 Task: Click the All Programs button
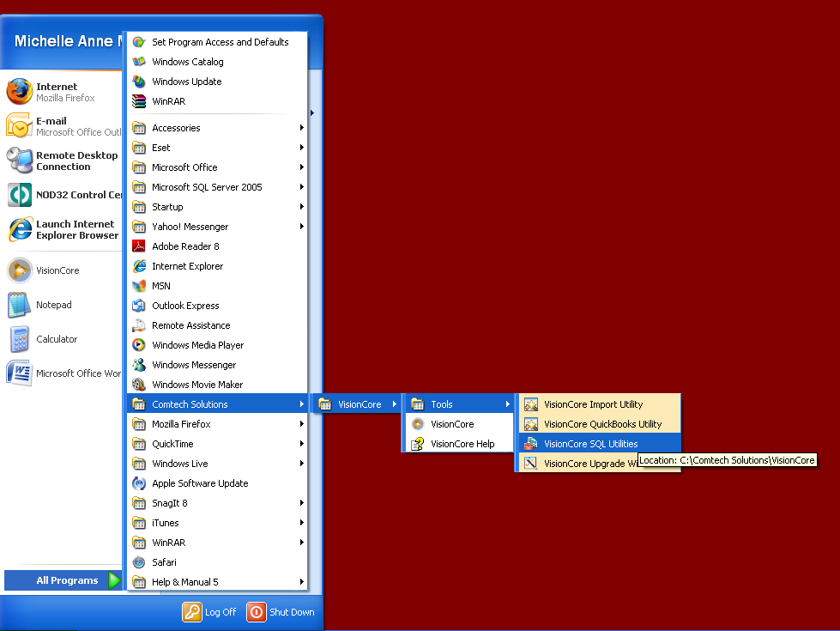click(63, 580)
